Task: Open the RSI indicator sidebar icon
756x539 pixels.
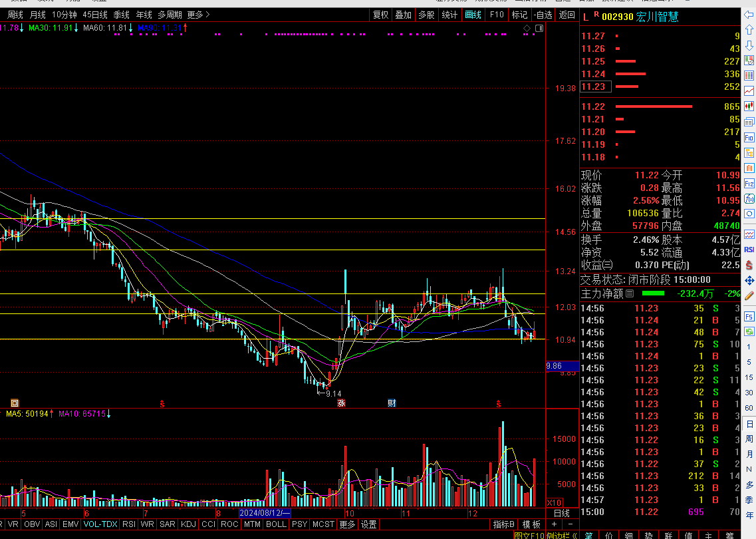Action: click(749, 250)
